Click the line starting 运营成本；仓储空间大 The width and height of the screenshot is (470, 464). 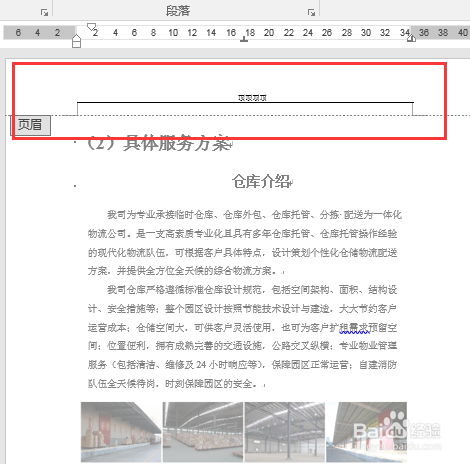(242, 328)
